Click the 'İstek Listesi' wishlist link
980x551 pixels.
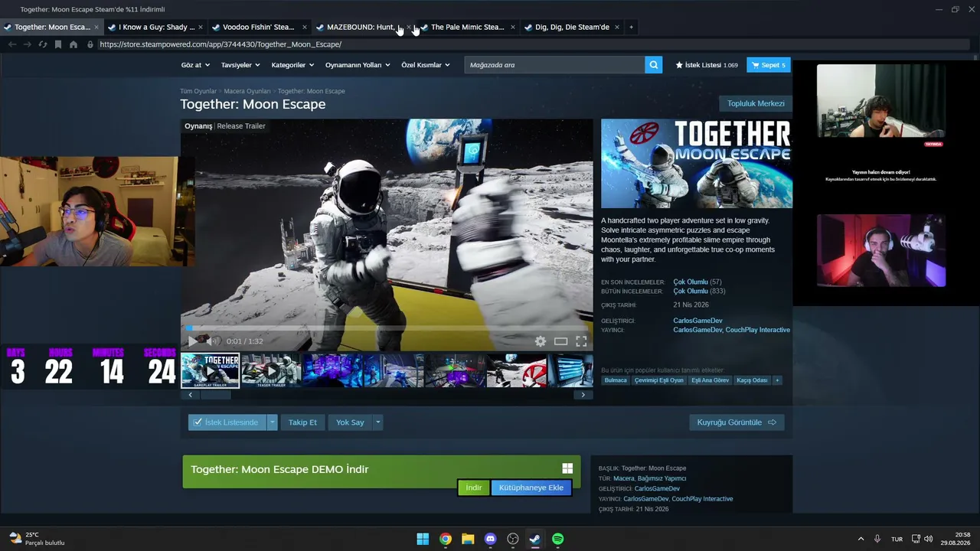pos(707,65)
